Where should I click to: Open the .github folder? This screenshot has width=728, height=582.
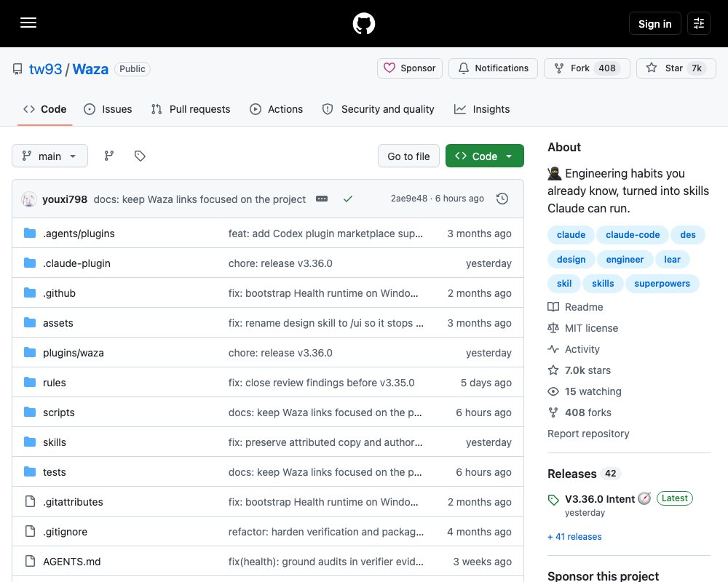click(x=60, y=293)
